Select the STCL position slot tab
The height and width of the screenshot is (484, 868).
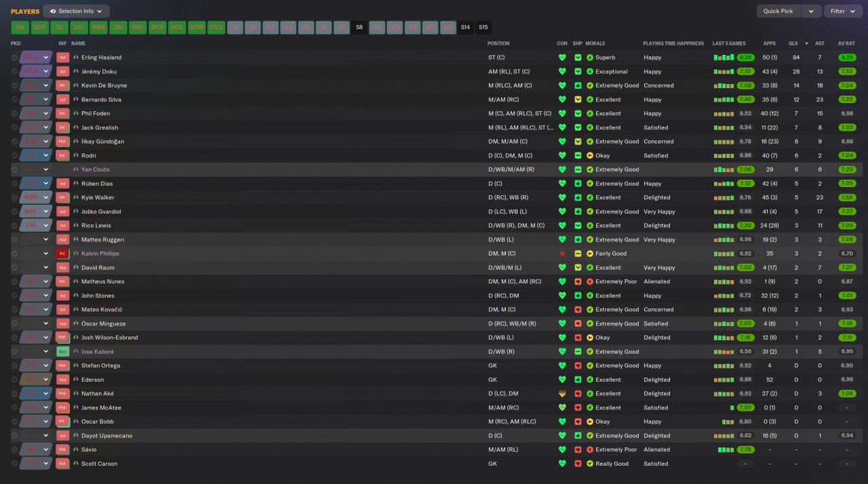[x=216, y=28]
